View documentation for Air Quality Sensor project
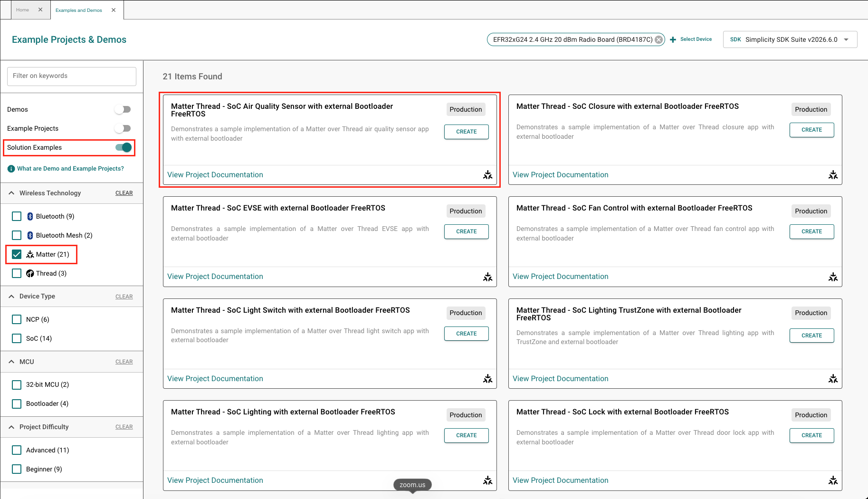This screenshot has height=499, width=868. coord(215,175)
